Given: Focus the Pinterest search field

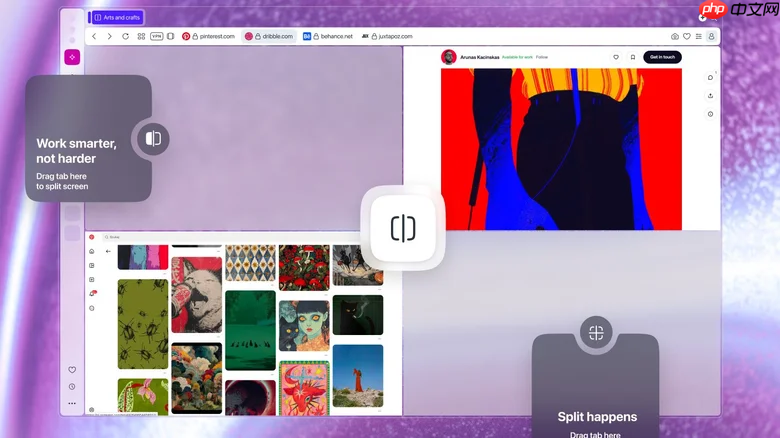Looking at the screenshot, I should 229,237.
